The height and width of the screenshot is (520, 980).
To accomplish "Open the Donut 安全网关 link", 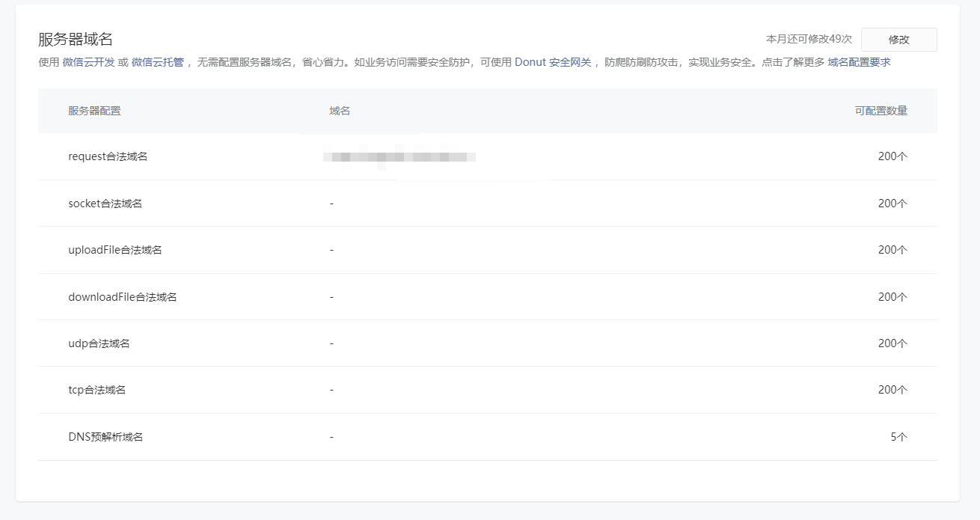I will pos(553,63).
